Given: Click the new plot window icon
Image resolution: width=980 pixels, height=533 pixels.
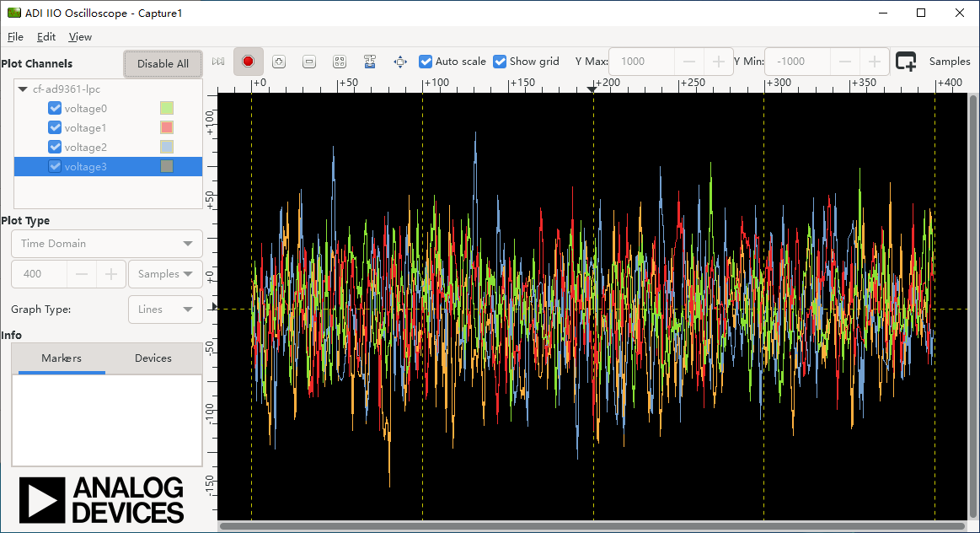Looking at the screenshot, I should click(906, 62).
